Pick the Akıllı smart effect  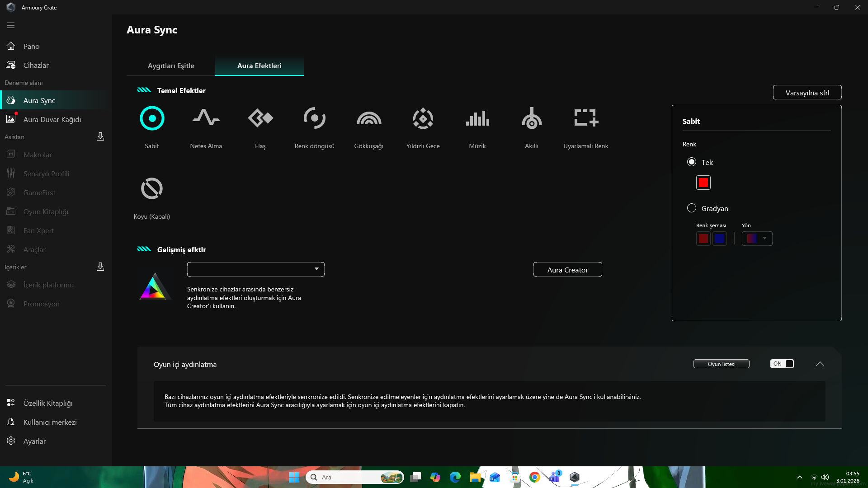pyautogui.click(x=532, y=118)
